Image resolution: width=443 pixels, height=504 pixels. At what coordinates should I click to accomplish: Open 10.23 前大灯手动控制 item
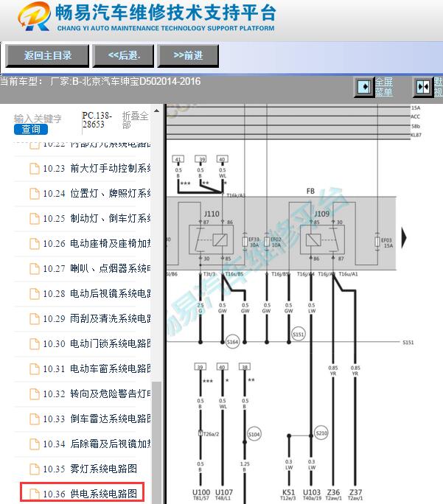click(97, 168)
